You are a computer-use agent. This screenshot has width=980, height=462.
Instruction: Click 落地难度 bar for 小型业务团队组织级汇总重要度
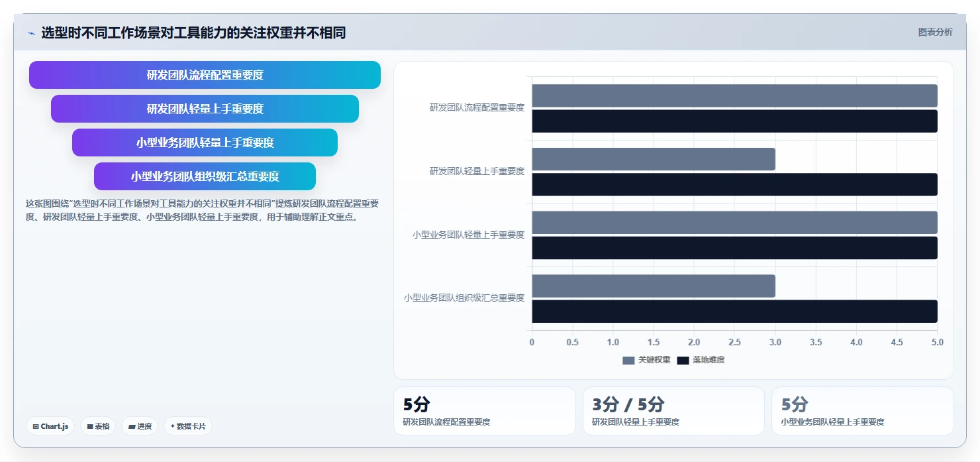pos(734,312)
